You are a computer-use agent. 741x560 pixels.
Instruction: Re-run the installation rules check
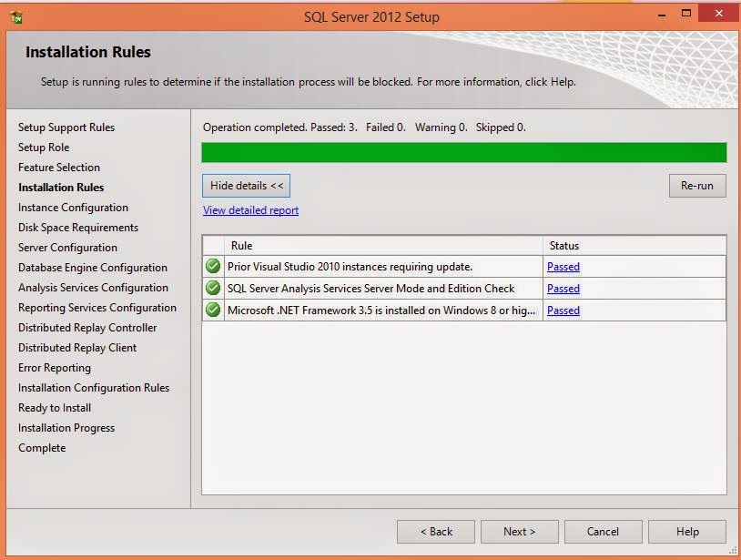[x=697, y=185]
